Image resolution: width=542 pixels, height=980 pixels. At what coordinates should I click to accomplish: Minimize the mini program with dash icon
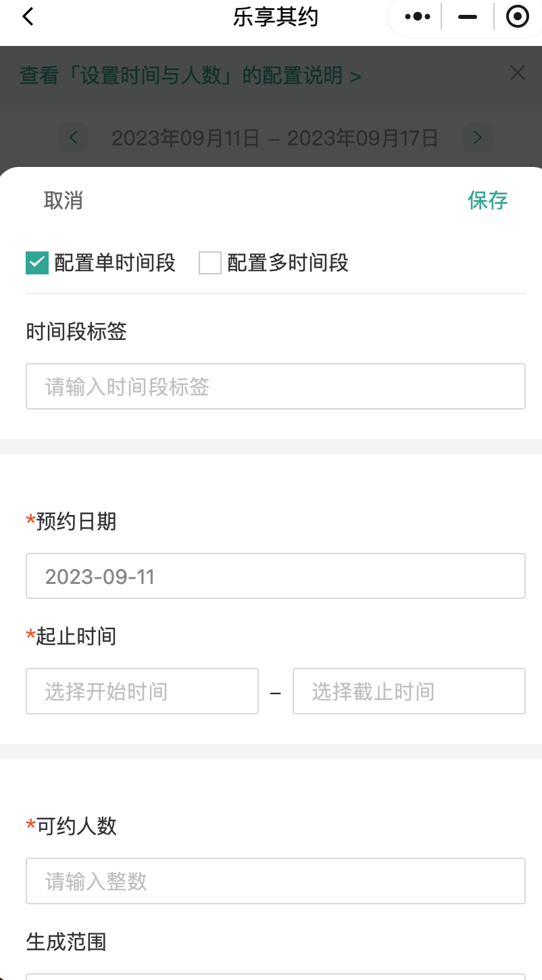(x=468, y=17)
